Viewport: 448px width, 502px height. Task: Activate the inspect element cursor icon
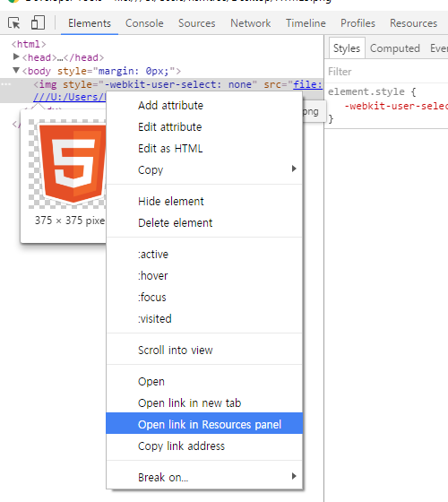tap(14, 23)
